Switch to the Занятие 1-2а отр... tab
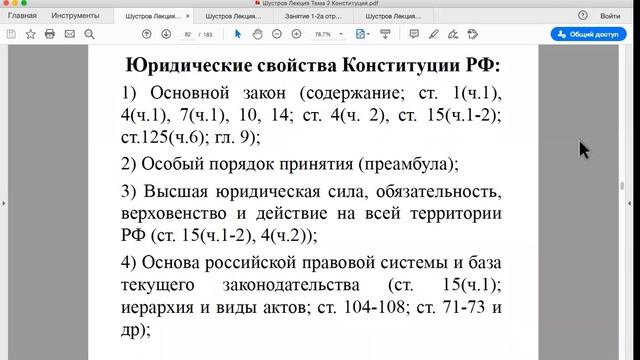 point(313,16)
